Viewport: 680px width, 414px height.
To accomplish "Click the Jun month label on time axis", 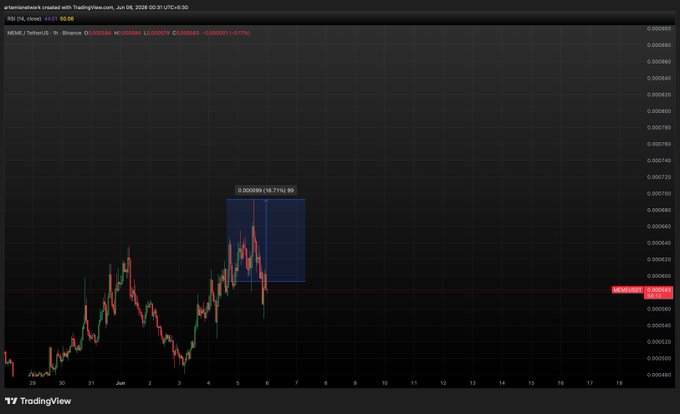I will (x=121, y=383).
